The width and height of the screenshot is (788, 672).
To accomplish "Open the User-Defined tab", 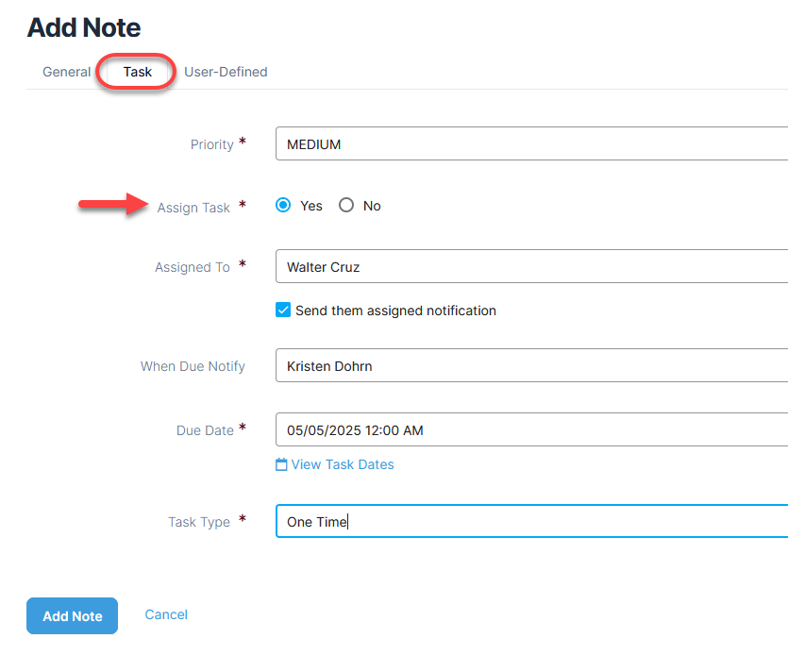I will tap(226, 72).
